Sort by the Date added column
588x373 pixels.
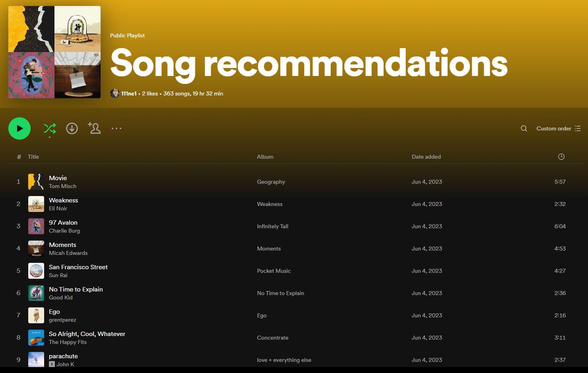(x=426, y=157)
